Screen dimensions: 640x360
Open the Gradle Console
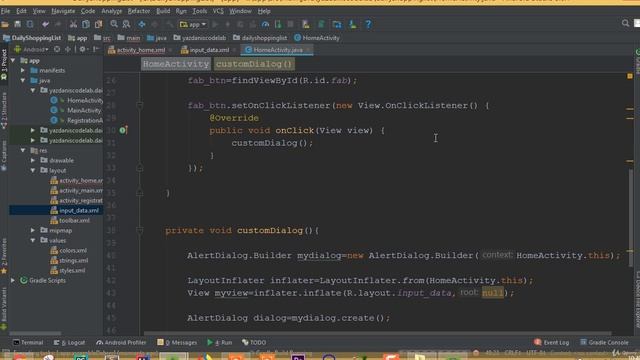coord(604,342)
